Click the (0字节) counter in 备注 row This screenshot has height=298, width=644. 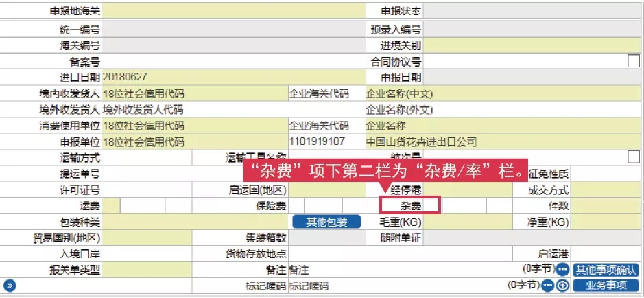pyautogui.click(x=539, y=268)
